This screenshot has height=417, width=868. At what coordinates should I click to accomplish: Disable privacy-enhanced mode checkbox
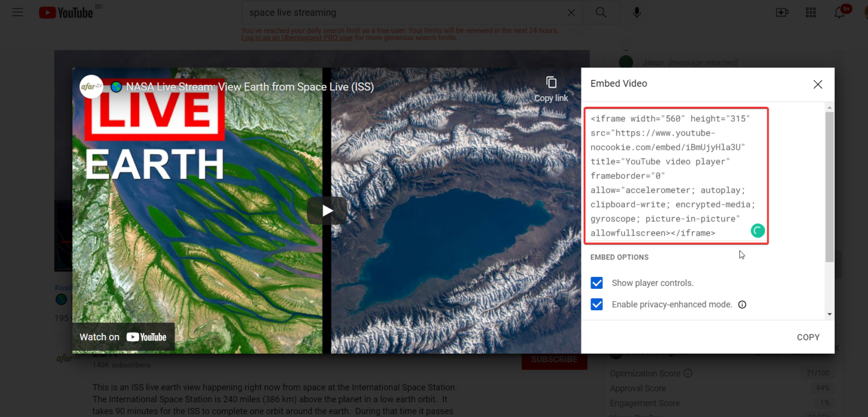tap(597, 305)
